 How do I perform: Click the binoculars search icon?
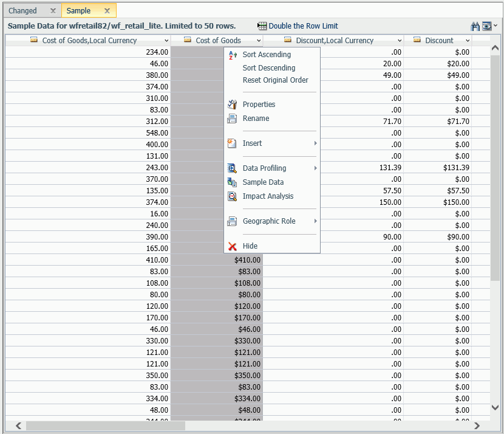(x=475, y=26)
